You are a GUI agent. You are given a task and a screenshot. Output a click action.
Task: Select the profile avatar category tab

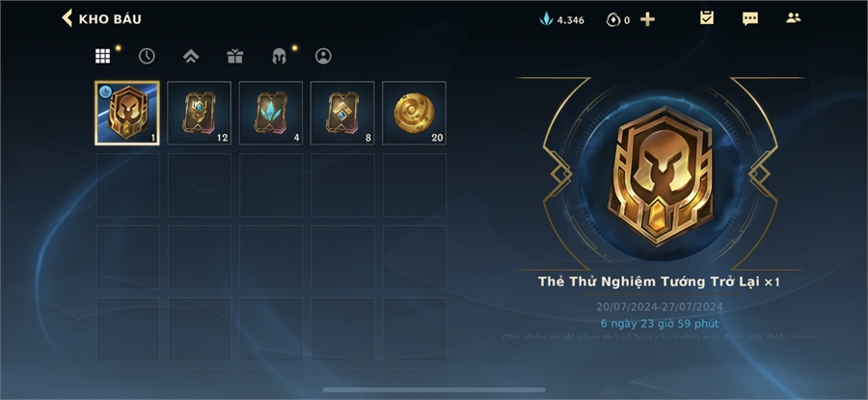(323, 56)
